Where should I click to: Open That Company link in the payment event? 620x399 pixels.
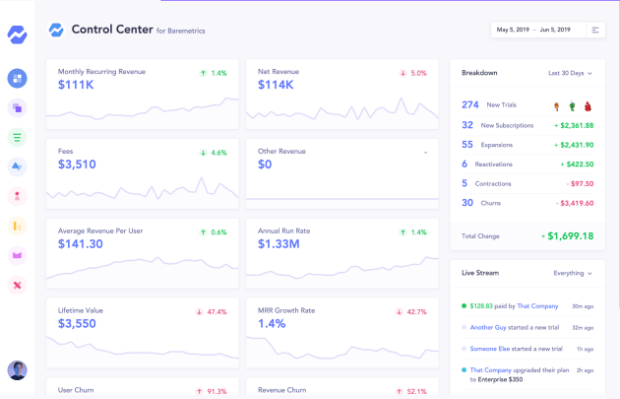[x=537, y=306]
